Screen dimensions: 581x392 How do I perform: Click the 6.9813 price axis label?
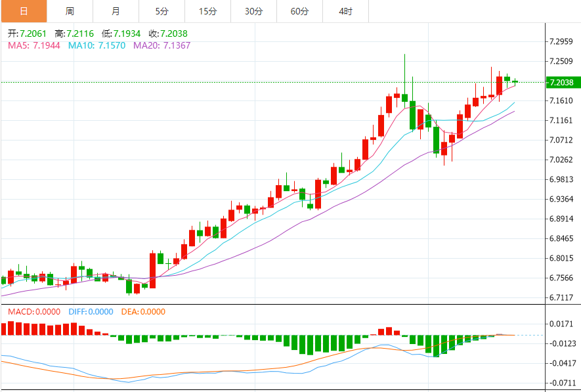(561, 179)
